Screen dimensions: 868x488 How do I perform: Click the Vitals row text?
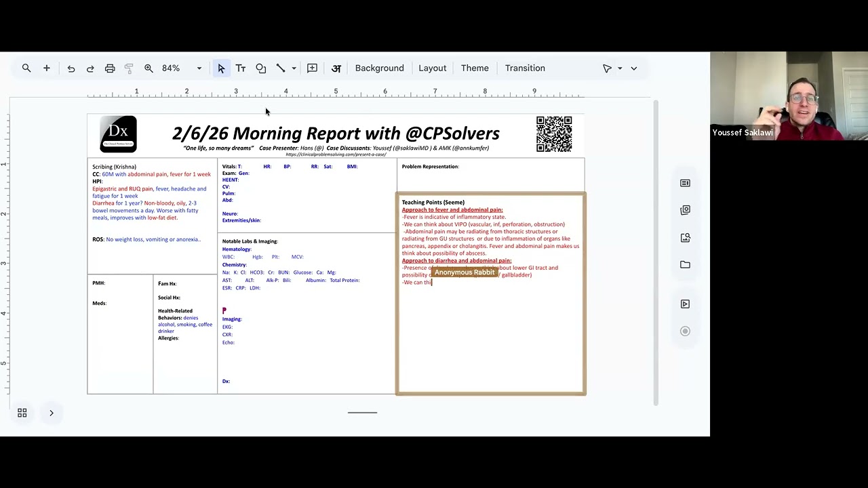290,167
